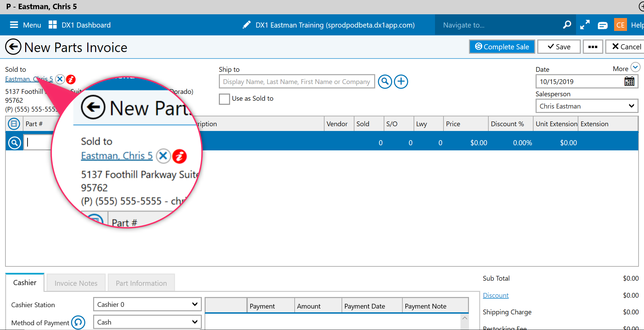
Task: Open the column chooser icon beside Part #
Action: (14, 124)
